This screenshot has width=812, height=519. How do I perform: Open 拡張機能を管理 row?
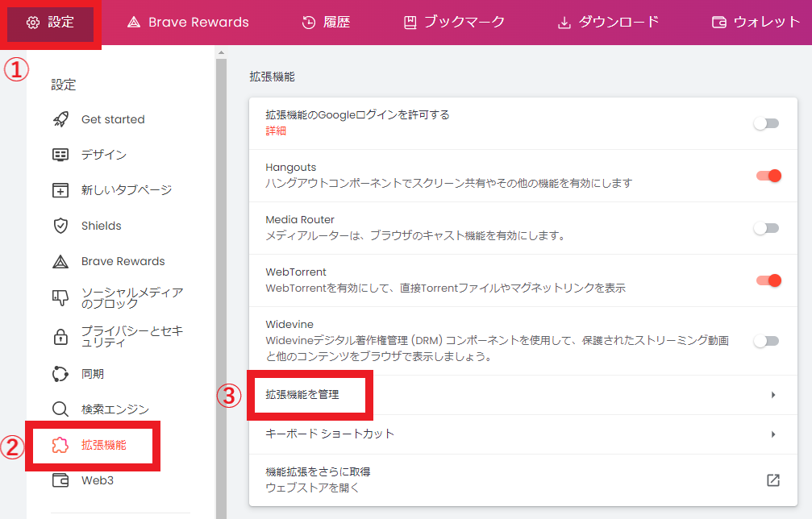523,395
